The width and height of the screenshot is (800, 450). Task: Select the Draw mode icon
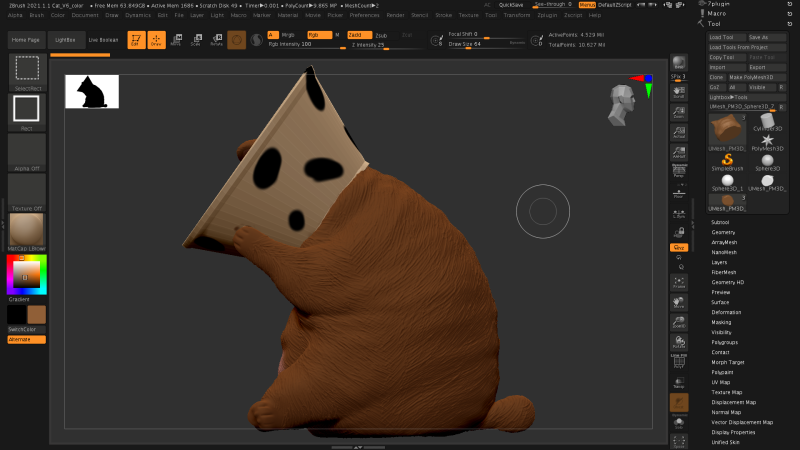tap(156, 39)
